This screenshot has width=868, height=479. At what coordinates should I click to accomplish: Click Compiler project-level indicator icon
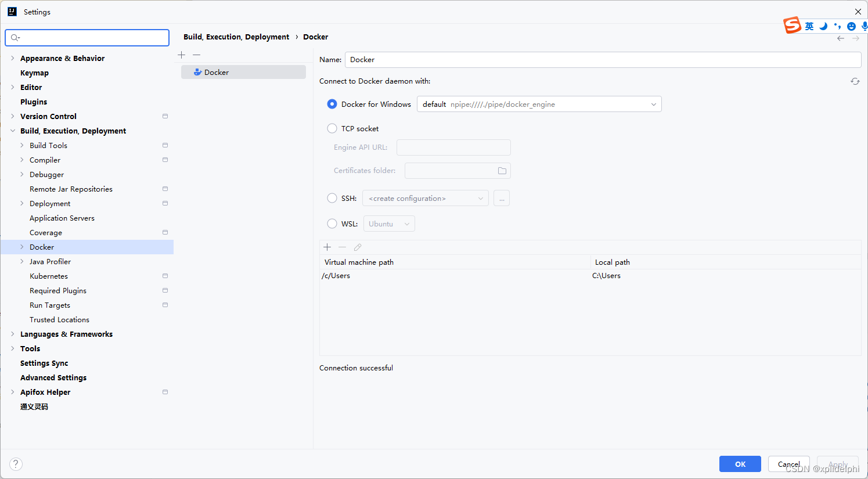tap(165, 160)
